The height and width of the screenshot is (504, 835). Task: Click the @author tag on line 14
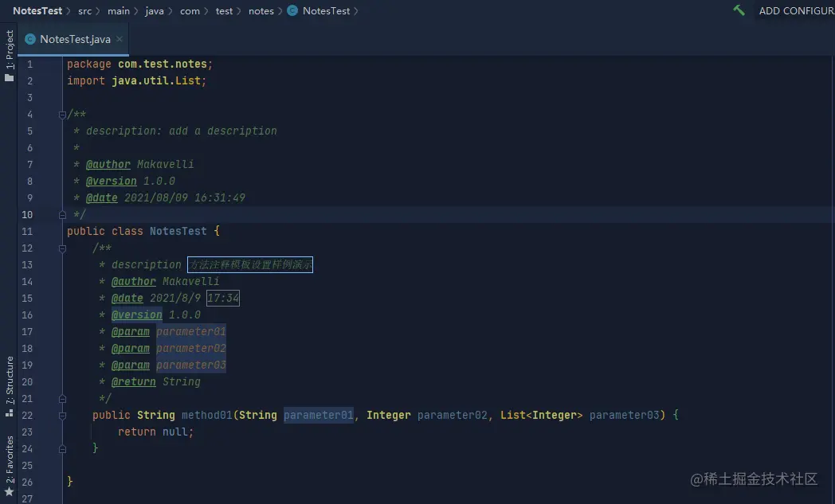click(x=134, y=282)
